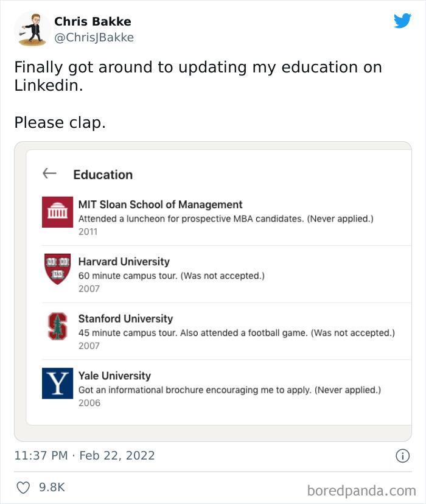
Task: Open the embedded LinkedIn screenshot image
Action: click(213, 291)
